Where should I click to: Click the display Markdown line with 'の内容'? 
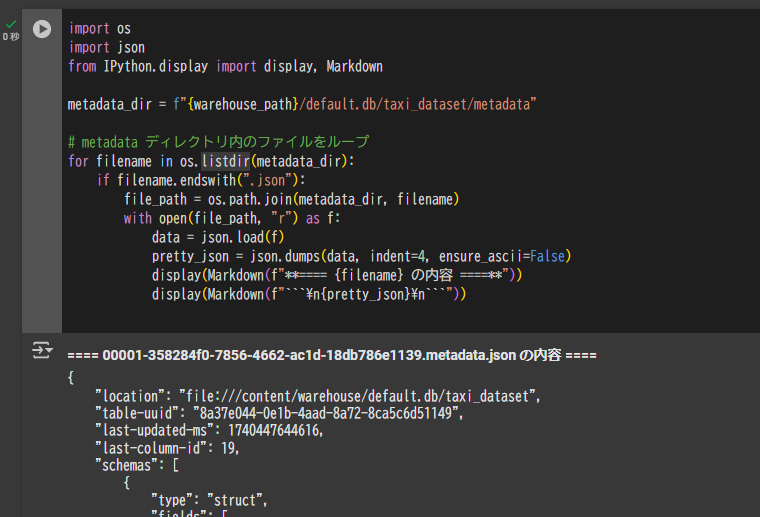tap(337, 275)
